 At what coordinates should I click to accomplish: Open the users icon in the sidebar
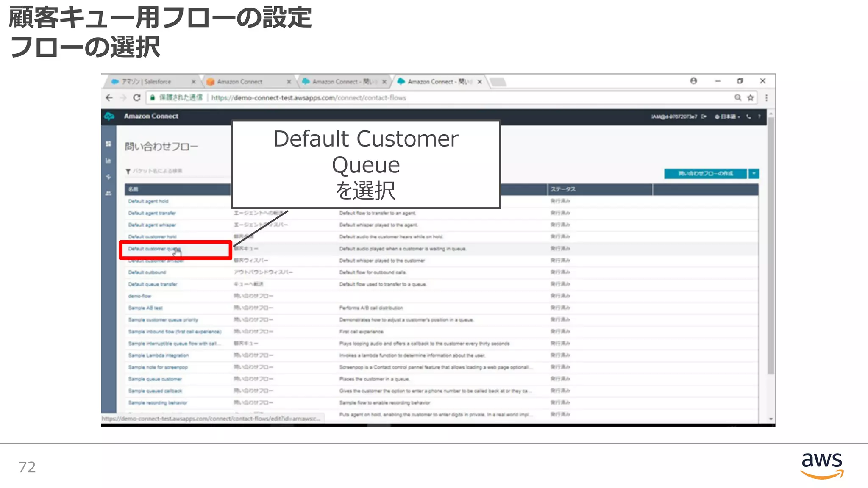pyautogui.click(x=108, y=193)
